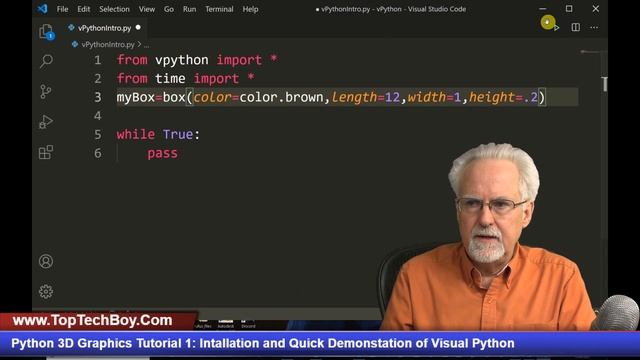640x360 pixels.
Task: Select the vPythonIntro.py editor tab
Action: [104, 28]
